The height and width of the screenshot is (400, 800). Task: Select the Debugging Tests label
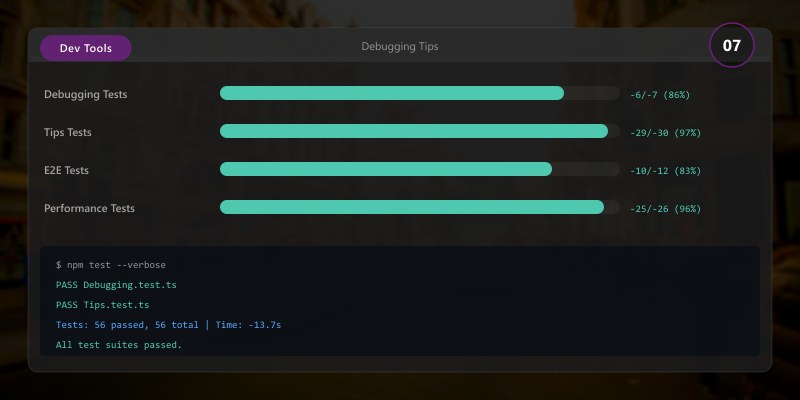(x=86, y=94)
